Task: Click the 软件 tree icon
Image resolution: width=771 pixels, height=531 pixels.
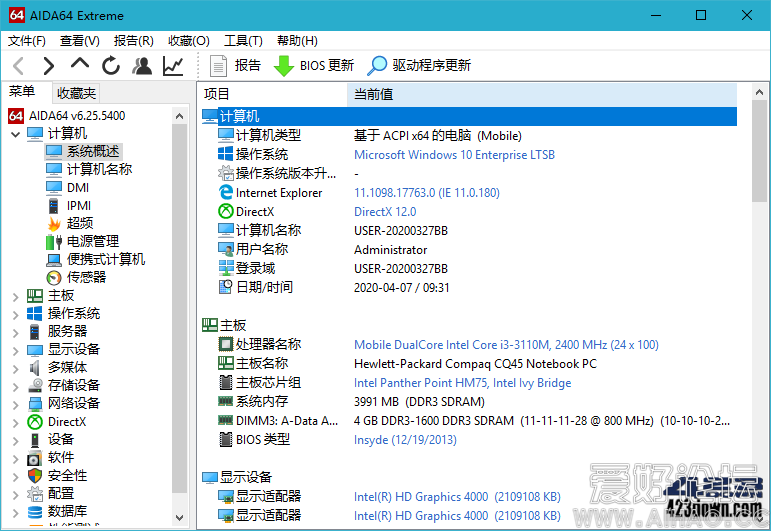Action: tap(34, 458)
